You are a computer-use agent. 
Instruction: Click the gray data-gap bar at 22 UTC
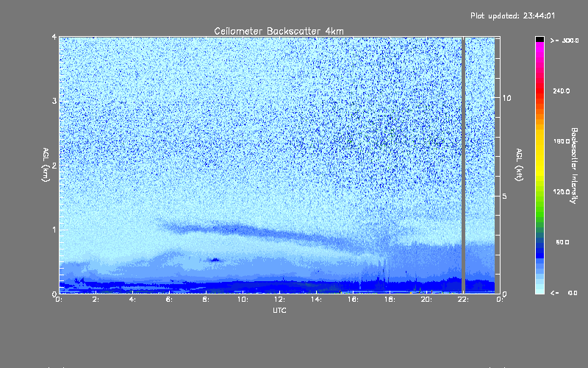point(464,165)
